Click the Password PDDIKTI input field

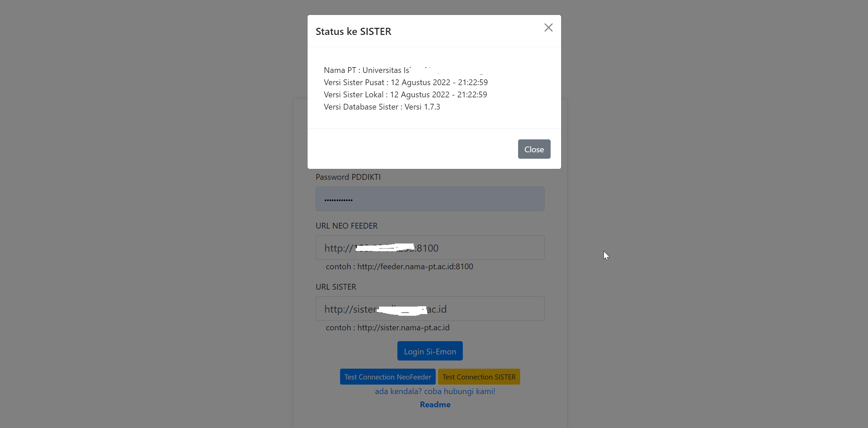tap(430, 199)
